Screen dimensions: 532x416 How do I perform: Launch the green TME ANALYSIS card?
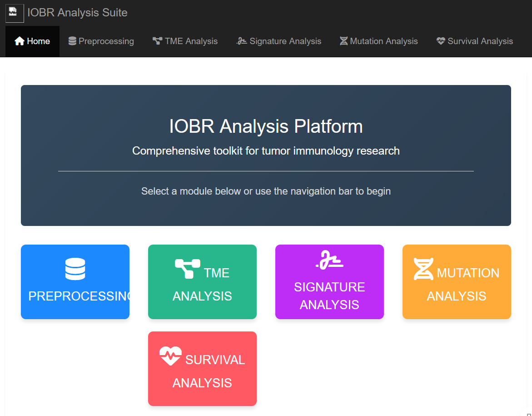202,282
